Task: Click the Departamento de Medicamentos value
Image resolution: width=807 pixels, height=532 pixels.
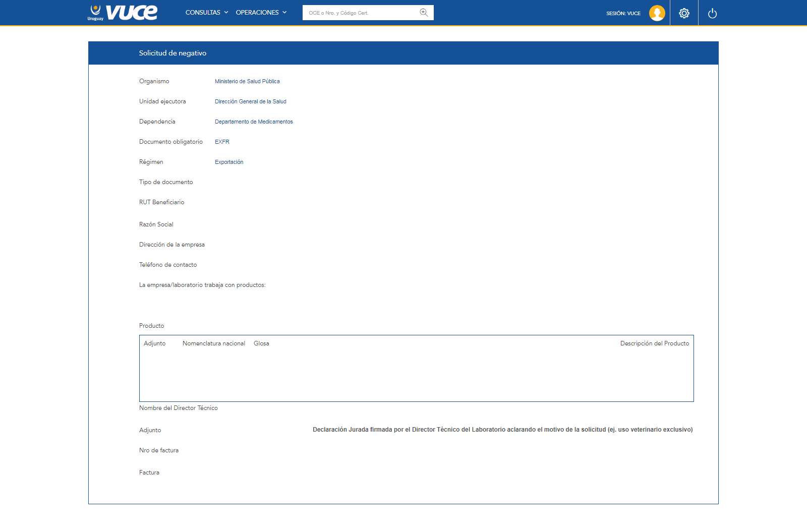Action: point(254,122)
